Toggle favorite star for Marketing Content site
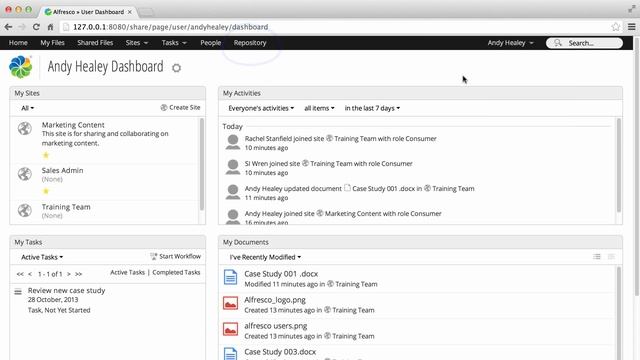 46,155
